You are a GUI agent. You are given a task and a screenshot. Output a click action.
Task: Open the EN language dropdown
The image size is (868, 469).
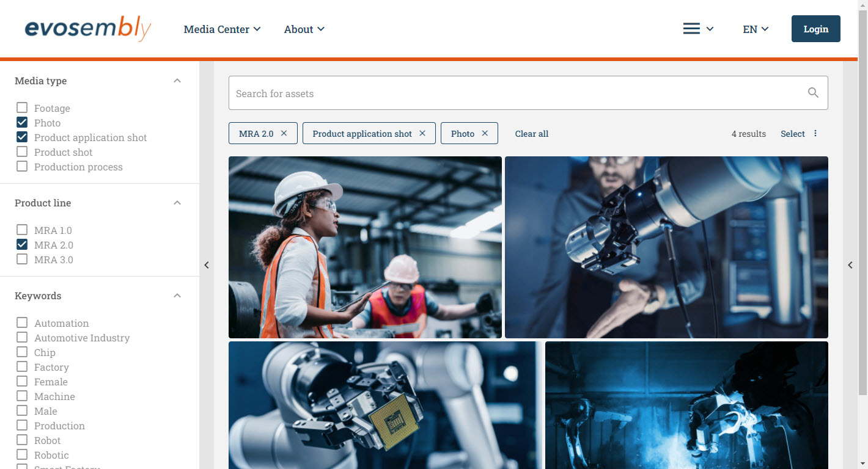[756, 29]
